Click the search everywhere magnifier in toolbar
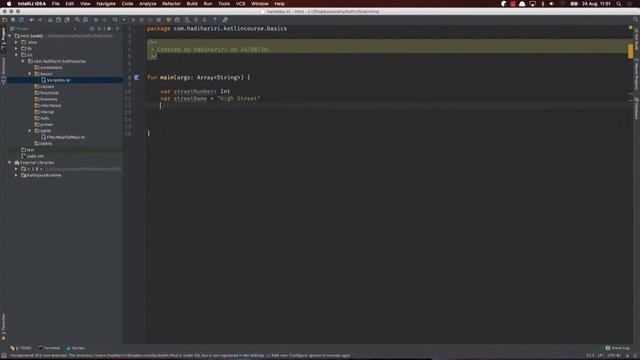Image resolution: width=640 pixels, height=360 pixels. point(636,20)
